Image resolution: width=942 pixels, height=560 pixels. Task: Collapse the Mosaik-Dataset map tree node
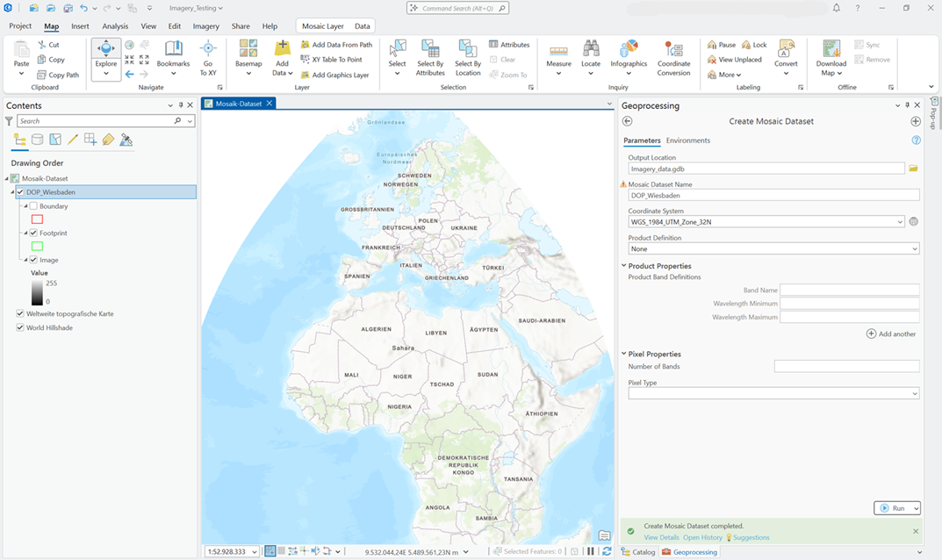[x=7, y=178]
